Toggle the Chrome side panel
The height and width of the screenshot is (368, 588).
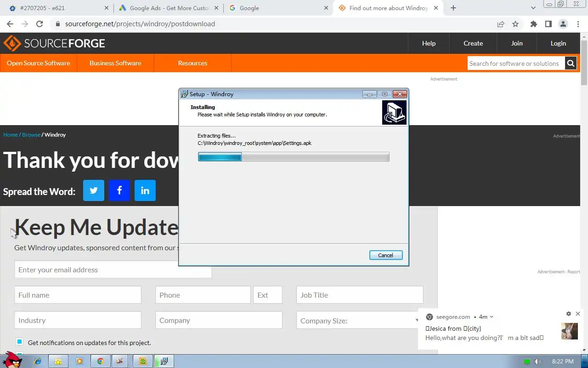[548, 24]
